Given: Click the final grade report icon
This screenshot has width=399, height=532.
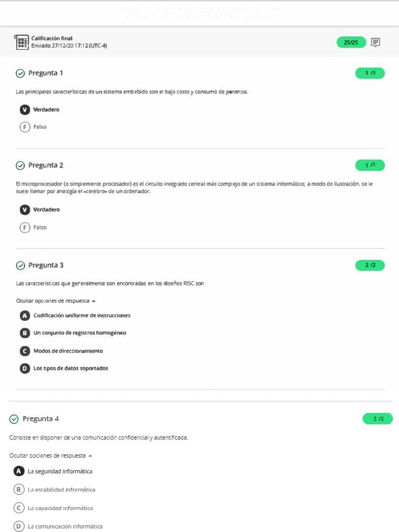Looking at the screenshot, I should tap(22, 42).
